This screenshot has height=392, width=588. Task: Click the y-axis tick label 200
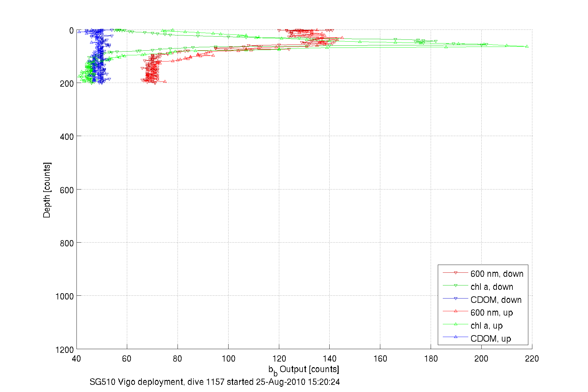(x=67, y=84)
